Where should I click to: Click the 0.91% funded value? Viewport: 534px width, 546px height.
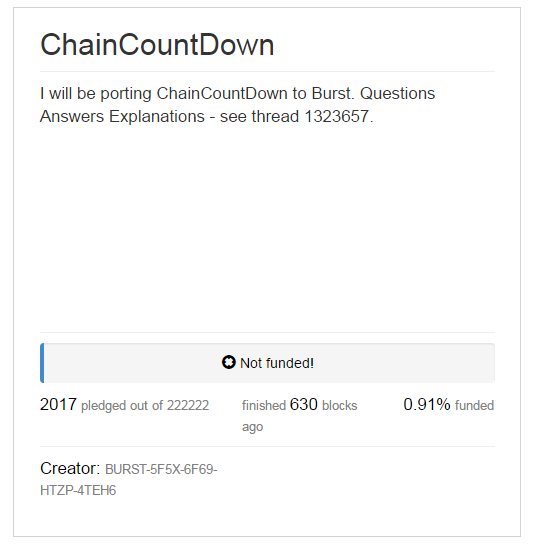tap(427, 405)
